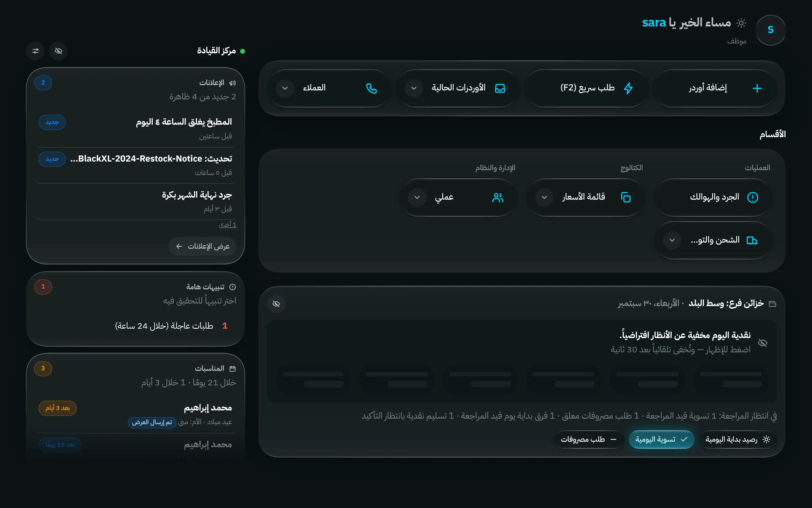Open announcement المطبخ يغلق الساعة ٤ اليوم
This screenshot has height=508, width=812.
click(136, 129)
